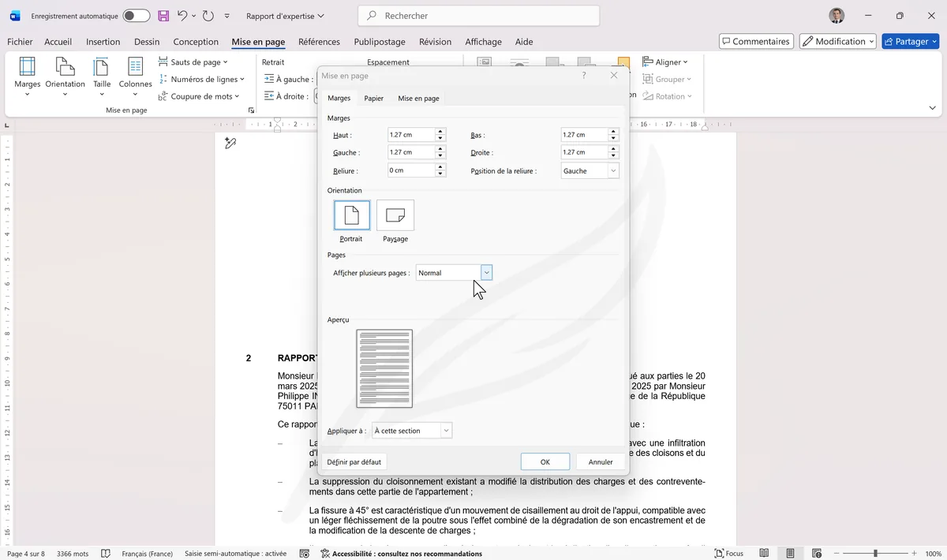Click the Grouper icon in Organiser group

pyautogui.click(x=667, y=79)
